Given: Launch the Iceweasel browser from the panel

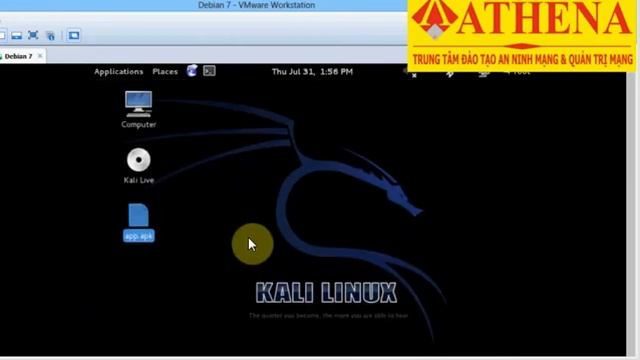Looking at the screenshot, I should tap(192, 71).
